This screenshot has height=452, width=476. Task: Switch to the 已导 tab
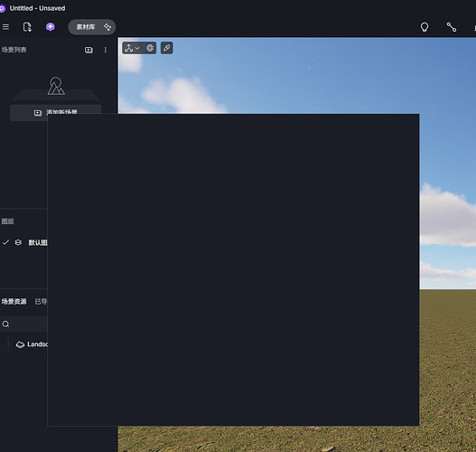(41, 301)
